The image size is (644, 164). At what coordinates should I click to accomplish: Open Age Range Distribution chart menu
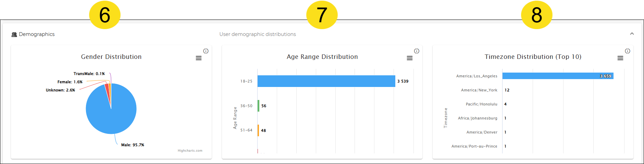coord(409,58)
